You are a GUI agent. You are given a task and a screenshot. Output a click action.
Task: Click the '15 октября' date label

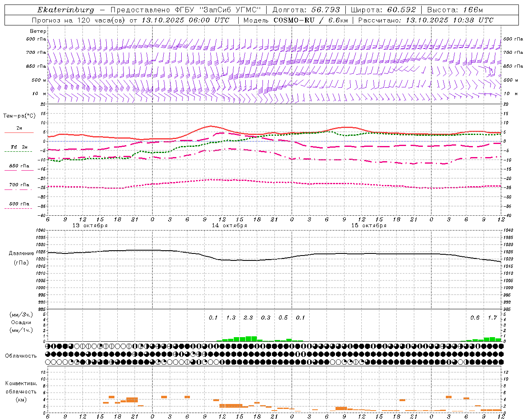pos(369,226)
